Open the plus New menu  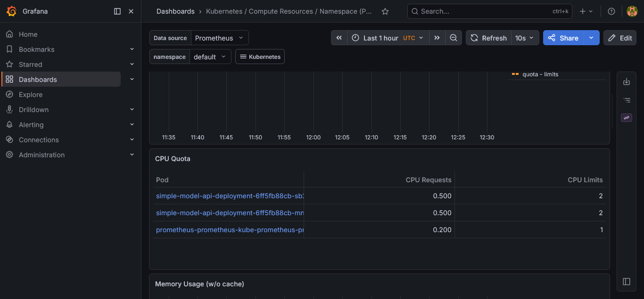tap(586, 11)
